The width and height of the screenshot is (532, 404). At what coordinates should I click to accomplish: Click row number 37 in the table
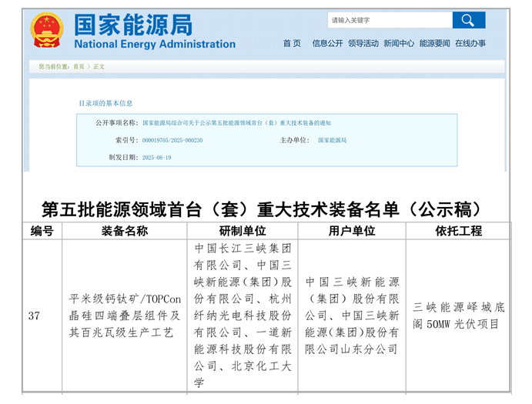click(x=34, y=316)
